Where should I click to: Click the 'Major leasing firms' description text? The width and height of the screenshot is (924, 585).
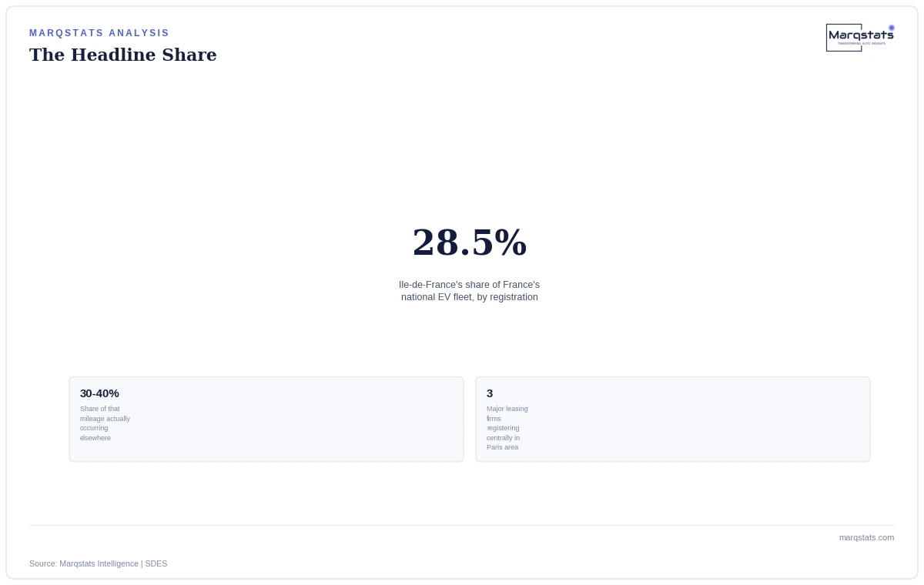pos(507,428)
